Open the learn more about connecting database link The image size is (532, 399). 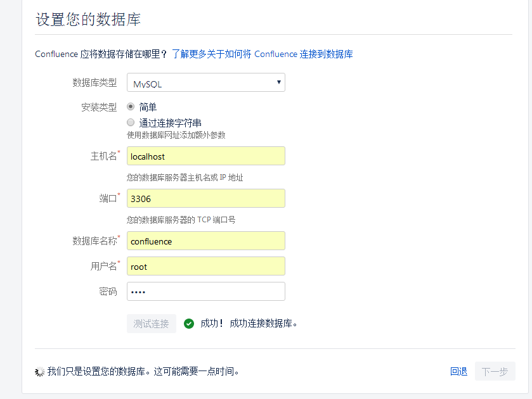[x=262, y=54]
